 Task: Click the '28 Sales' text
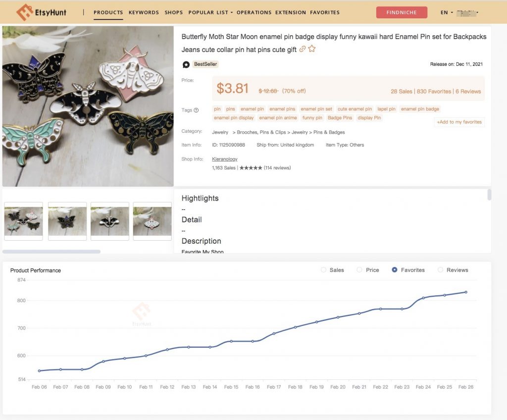click(x=401, y=92)
